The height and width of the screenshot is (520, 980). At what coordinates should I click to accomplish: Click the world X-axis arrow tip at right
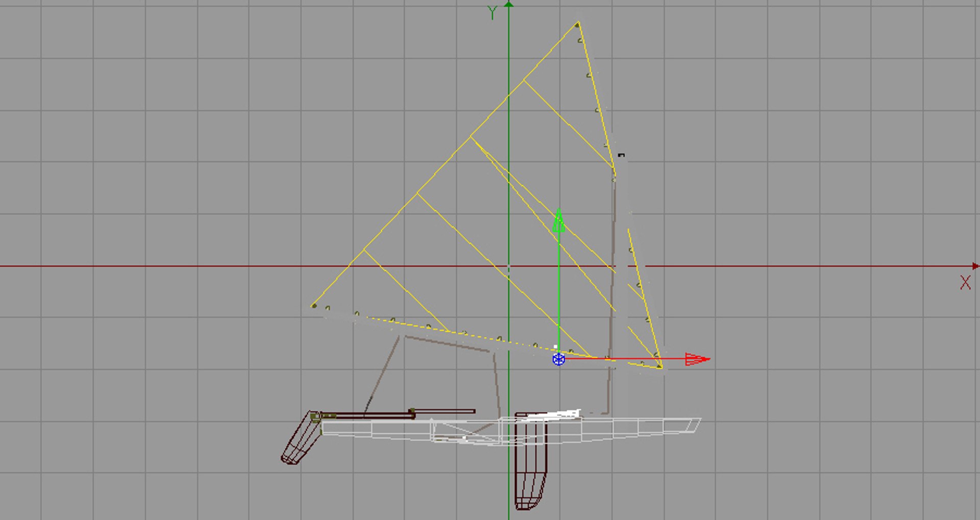pos(975,266)
